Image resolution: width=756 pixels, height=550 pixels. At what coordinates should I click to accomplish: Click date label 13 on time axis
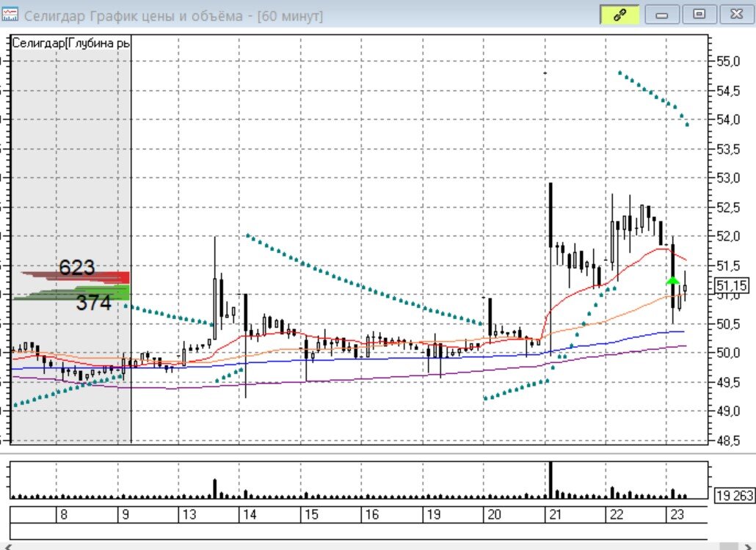coord(189,514)
